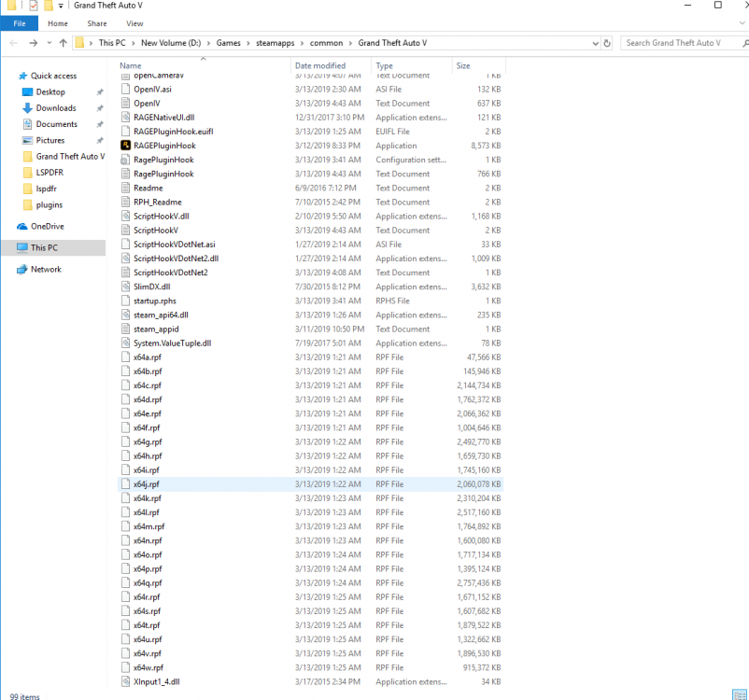Click the Search Grand Theft Auto V field
The image size is (749, 700).
point(684,43)
